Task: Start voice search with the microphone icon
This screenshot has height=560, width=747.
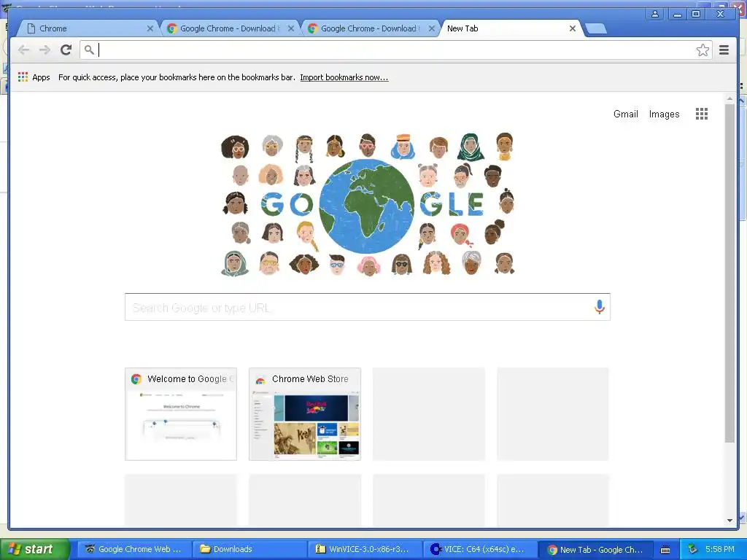Action: [x=600, y=307]
